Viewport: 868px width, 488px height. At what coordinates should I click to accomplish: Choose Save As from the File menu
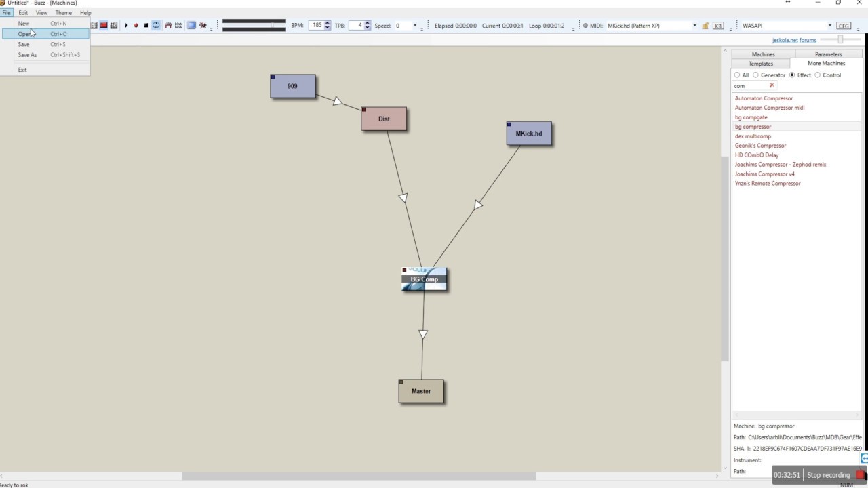click(x=45, y=55)
